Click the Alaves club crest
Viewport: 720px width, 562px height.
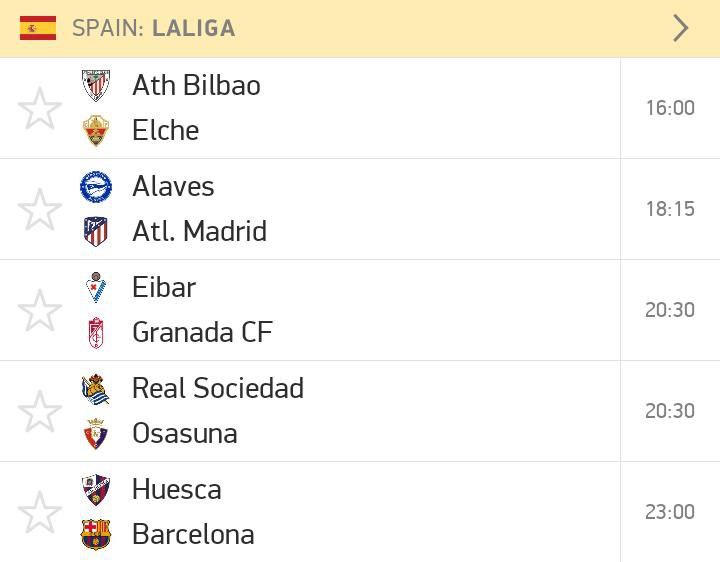pos(96,187)
